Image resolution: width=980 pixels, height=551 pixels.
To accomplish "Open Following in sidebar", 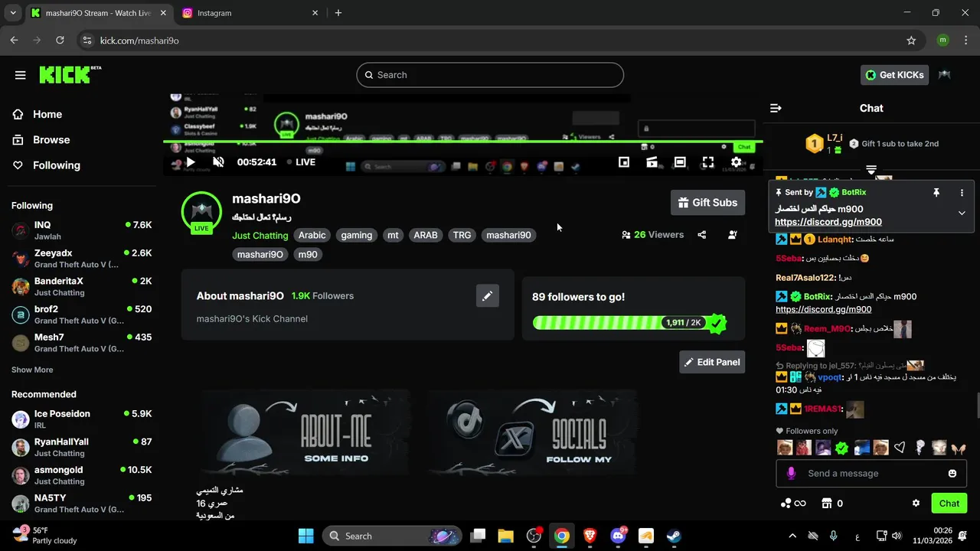I will pos(56,165).
